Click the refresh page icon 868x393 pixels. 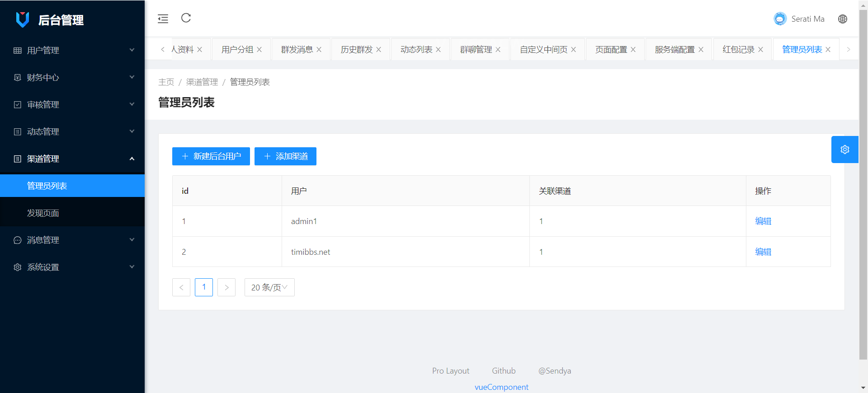[186, 18]
